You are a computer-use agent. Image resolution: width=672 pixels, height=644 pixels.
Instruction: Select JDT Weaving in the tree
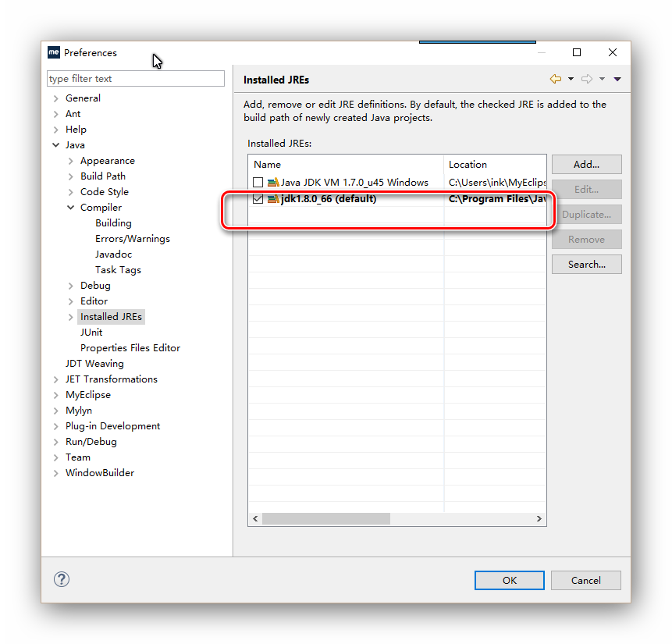[x=94, y=364]
